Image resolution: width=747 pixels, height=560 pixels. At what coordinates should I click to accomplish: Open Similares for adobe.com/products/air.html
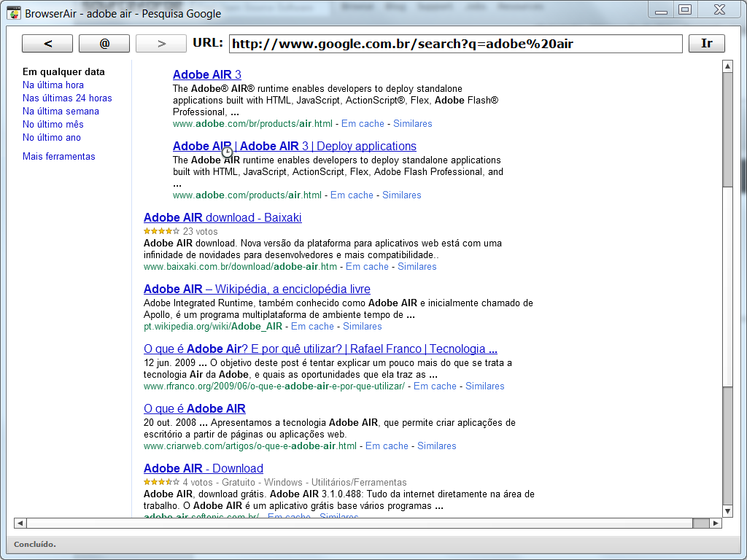(402, 195)
